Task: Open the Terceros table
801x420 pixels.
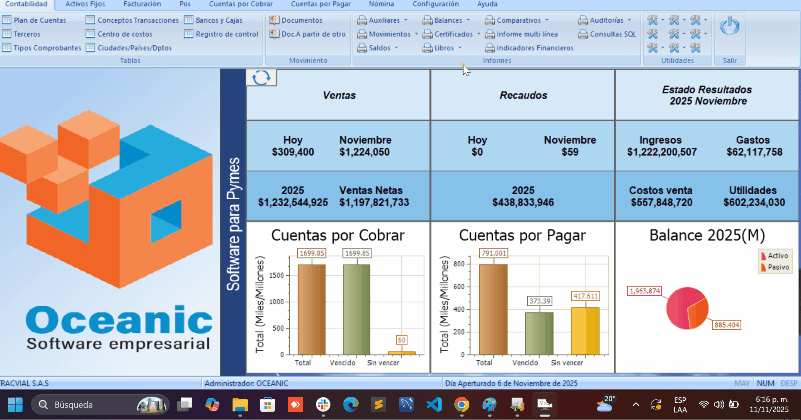Action: (x=27, y=33)
